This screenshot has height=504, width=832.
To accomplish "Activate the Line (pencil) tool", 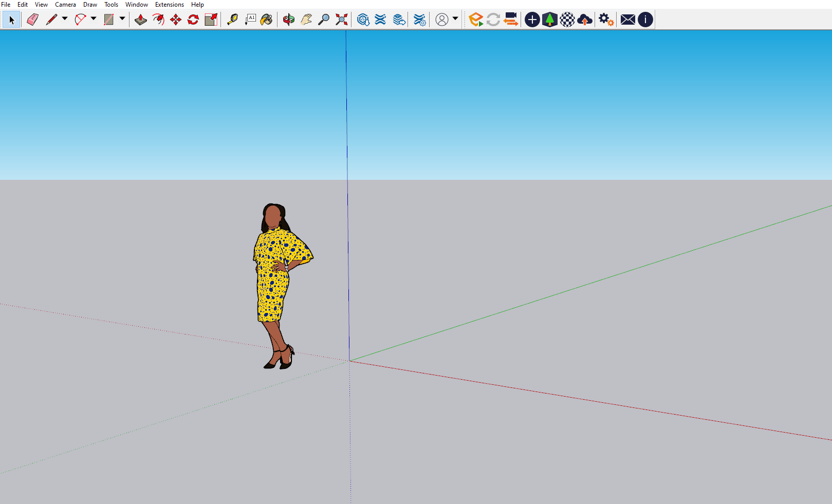I will tap(53, 20).
